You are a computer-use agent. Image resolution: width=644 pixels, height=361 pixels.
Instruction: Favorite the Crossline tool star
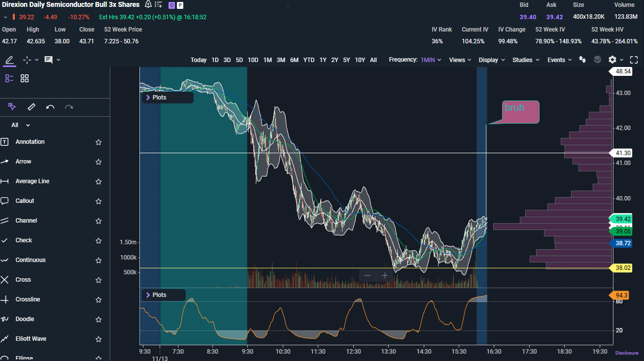pos(99,299)
